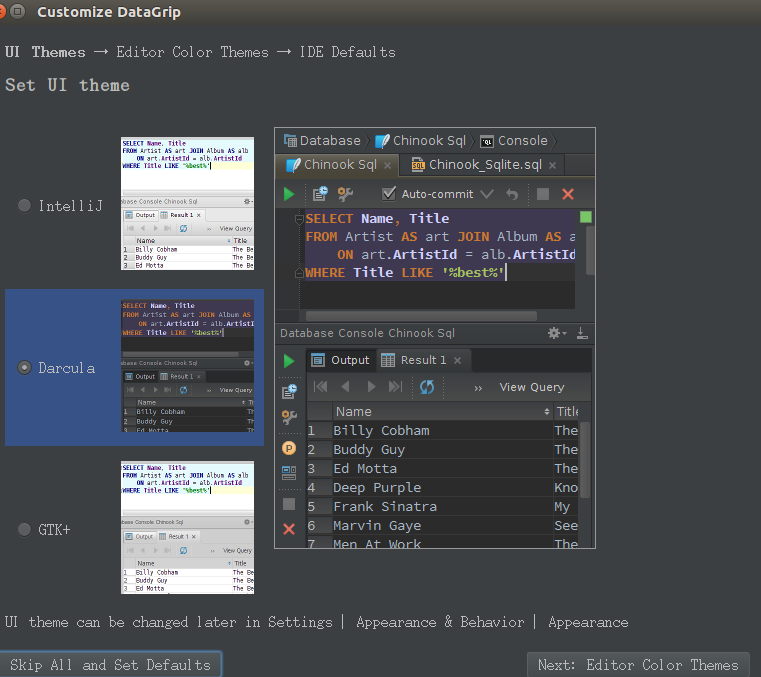This screenshot has height=677, width=761.
Task: Click the IDE Defaults breadcrumb step
Action: tap(347, 52)
